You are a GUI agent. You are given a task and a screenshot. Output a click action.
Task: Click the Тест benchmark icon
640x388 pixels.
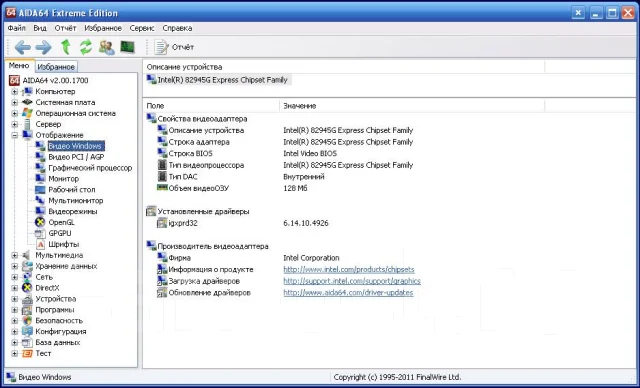coord(27,353)
